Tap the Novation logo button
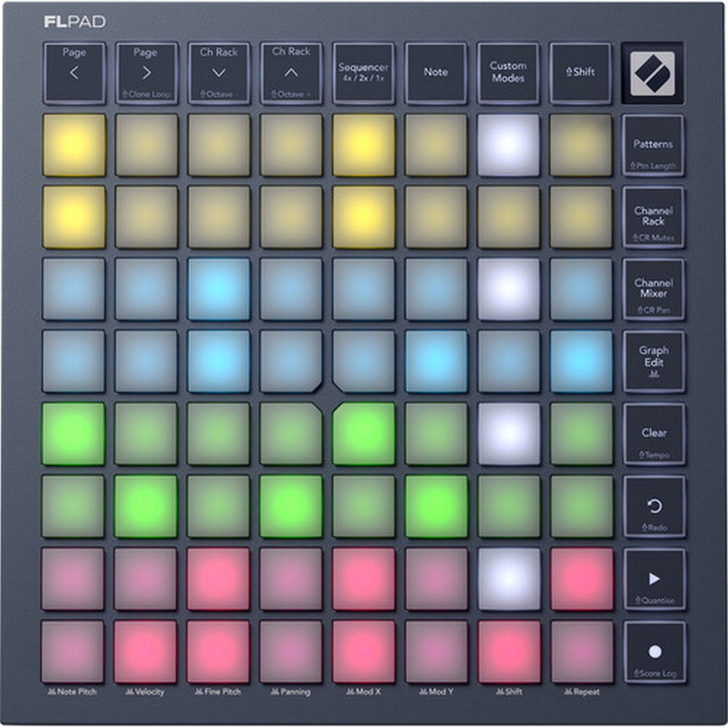This screenshot has width=728, height=728. coord(653,73)
